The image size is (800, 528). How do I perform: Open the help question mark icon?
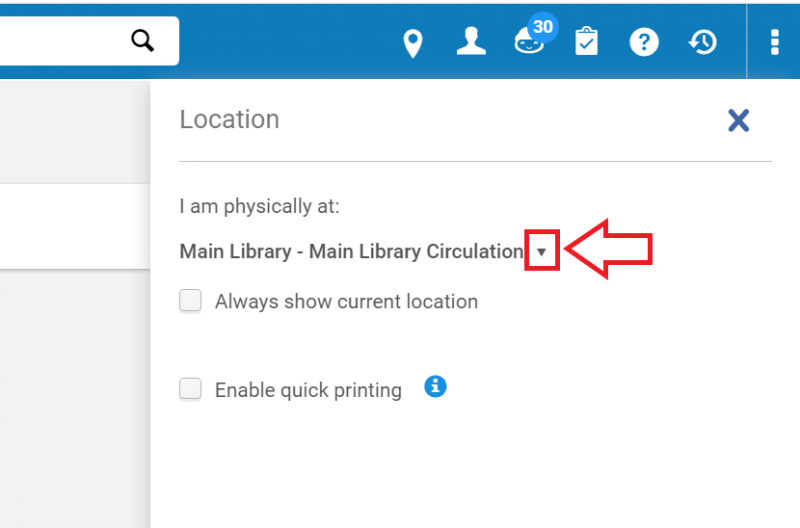(644, 41)
